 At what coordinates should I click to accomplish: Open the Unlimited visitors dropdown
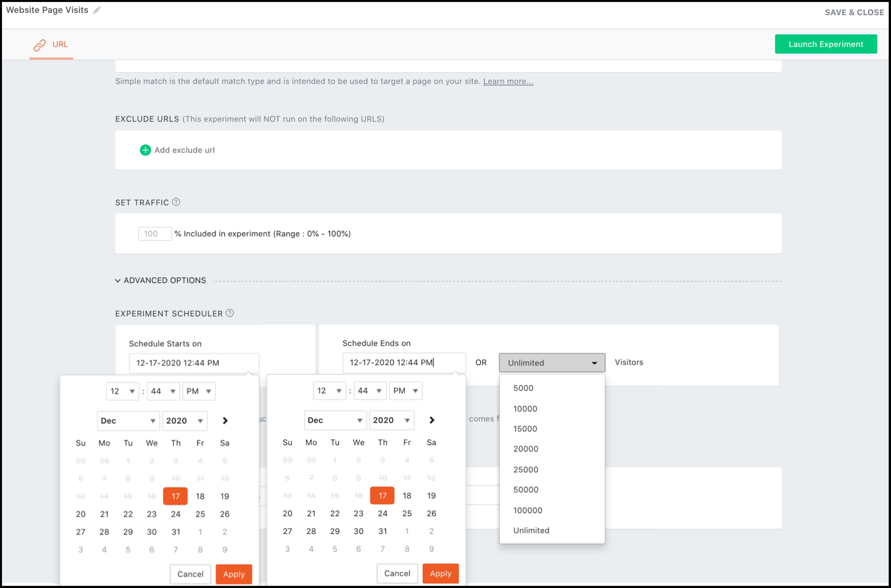pyautogui.click(x=552, y=363)
